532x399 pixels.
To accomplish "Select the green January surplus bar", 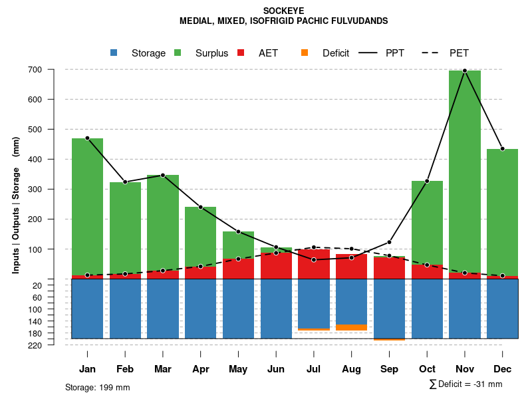I will [87, 206].
